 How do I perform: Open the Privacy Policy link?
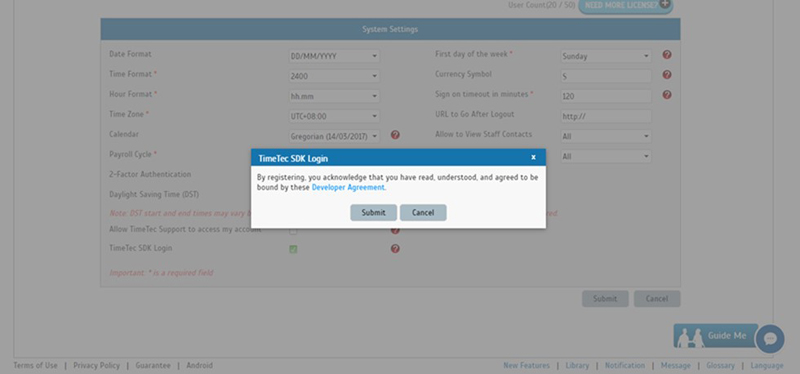[x=96, y=365]
